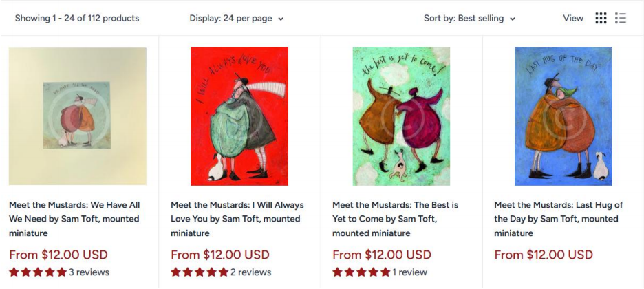Switch to list view layout
This screenshot has width=644, height=289.
[x=621, y=19]
